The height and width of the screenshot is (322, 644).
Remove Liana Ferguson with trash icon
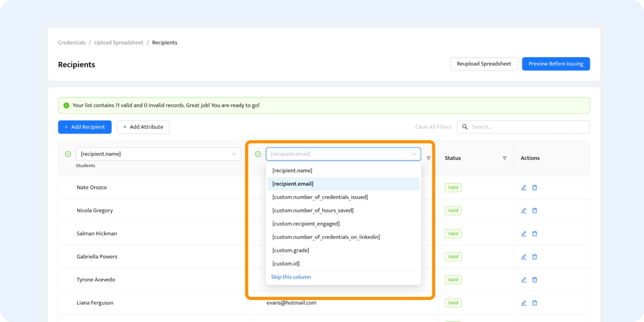pos(535,303)
